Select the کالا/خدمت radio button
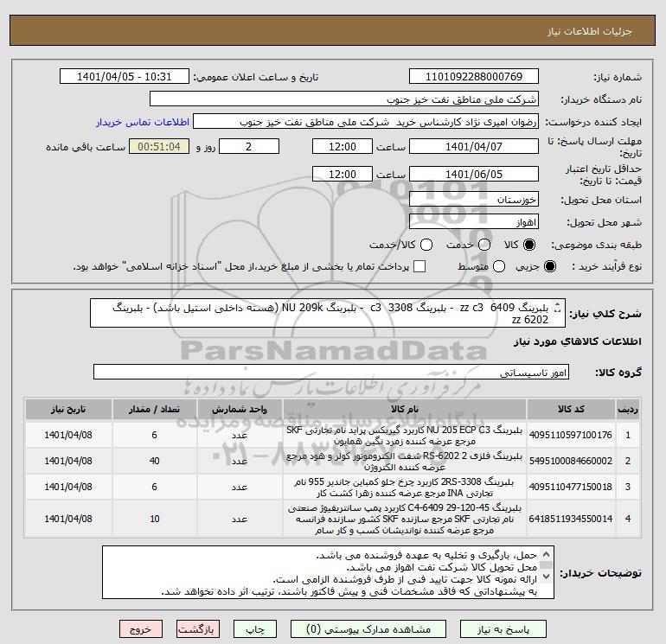Viewport: 666px width, 644px height. point(426,245)
